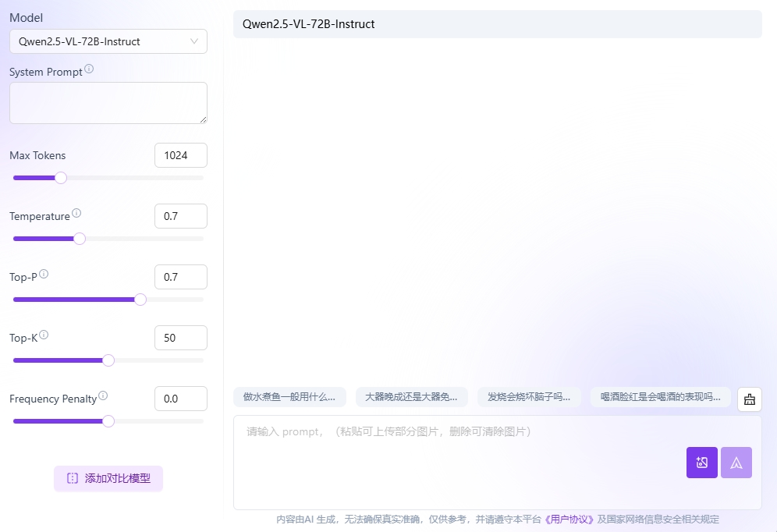Adjust the Temperature slider handle
777x532 pixels.
click(x=80, y=239)
